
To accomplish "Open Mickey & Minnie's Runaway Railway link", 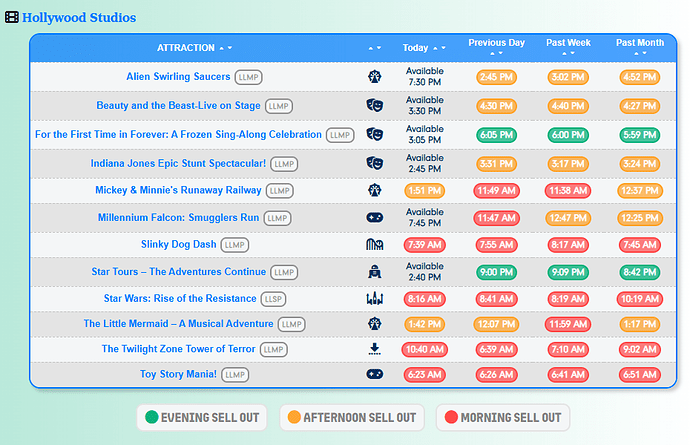I will point(178,190).
